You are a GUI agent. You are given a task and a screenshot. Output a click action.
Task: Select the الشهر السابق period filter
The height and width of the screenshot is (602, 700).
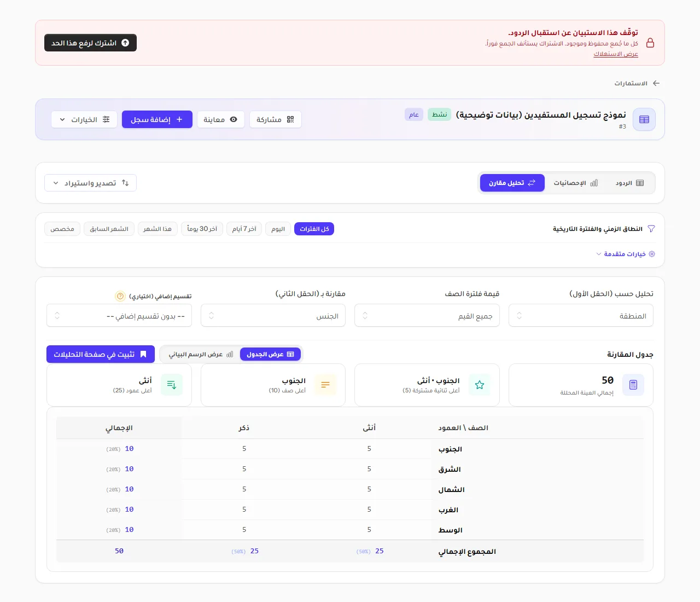pyautogui.click(x=109, y=229)
